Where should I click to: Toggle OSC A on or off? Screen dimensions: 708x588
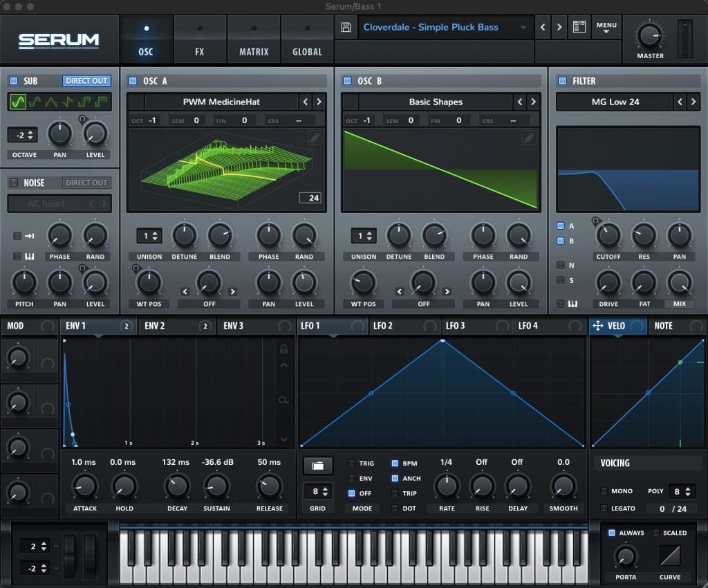tap(133, 81)
